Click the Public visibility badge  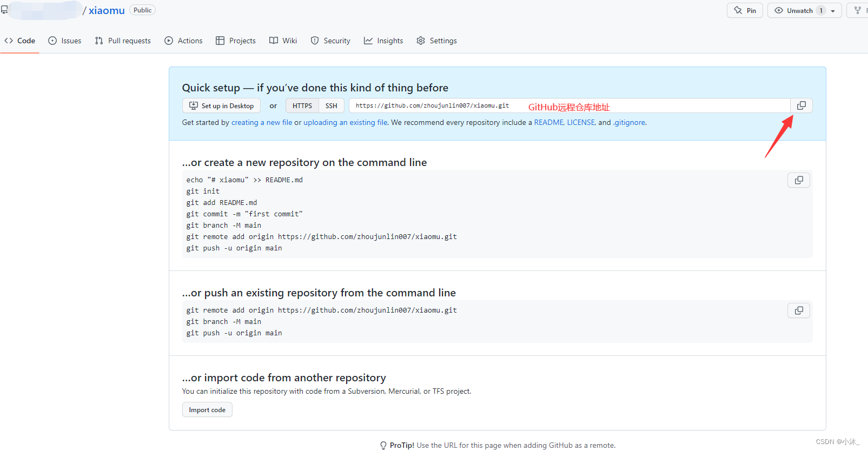coord(143,10)
